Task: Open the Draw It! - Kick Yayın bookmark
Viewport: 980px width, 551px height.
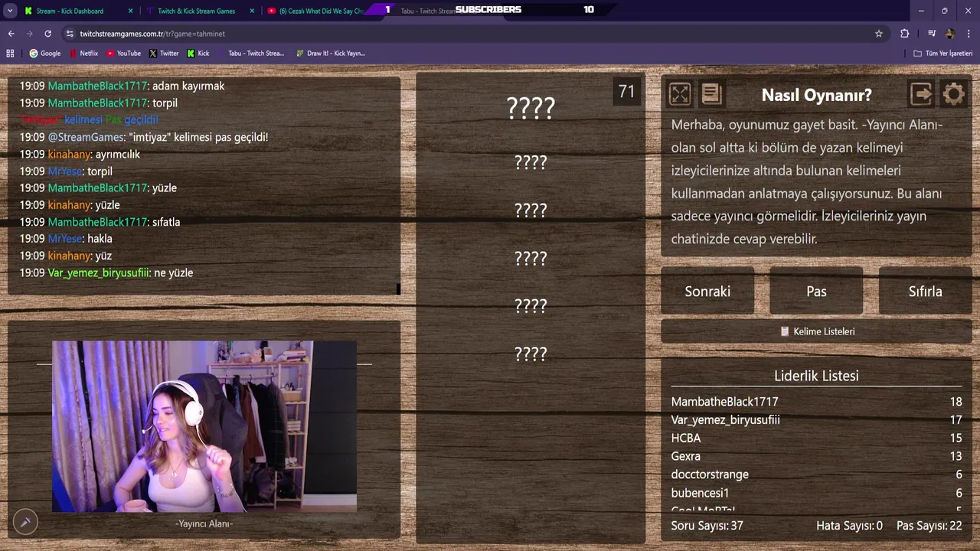Action: pos(331,54)
